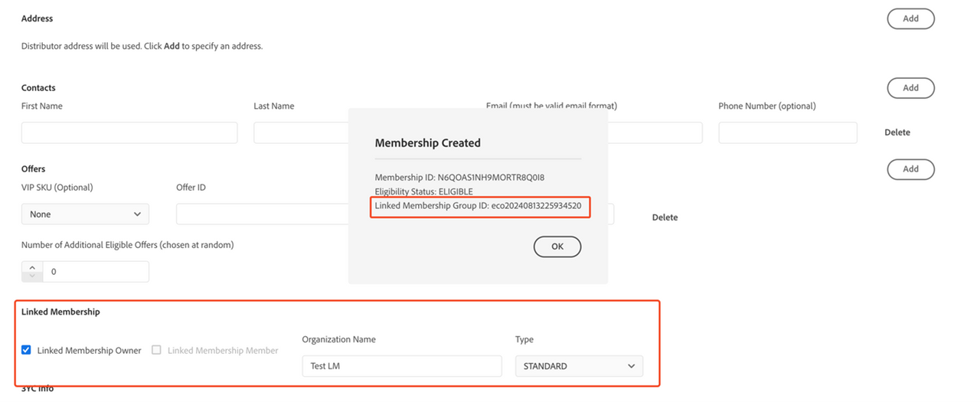Screen dimensions: 980x402
Task: Focus the First Name input field
Action: point(129,132)
